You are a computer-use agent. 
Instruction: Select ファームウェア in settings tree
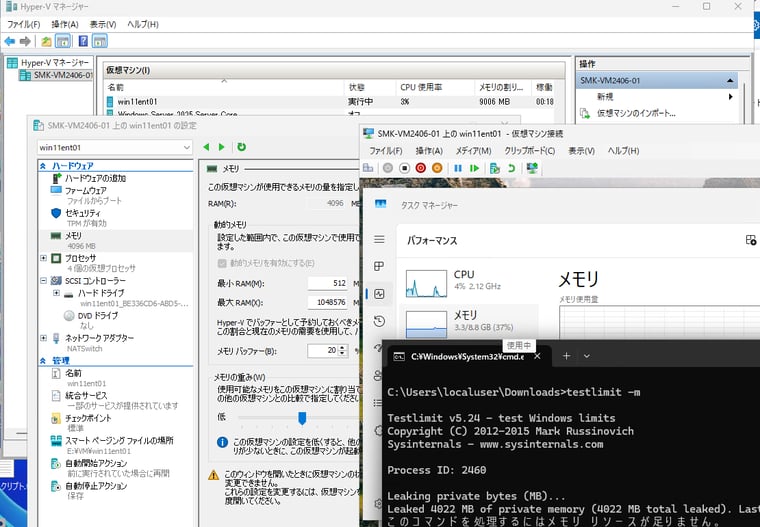pos(86,191)
